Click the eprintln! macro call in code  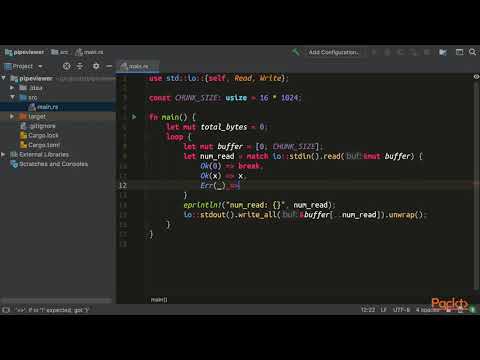202,205
